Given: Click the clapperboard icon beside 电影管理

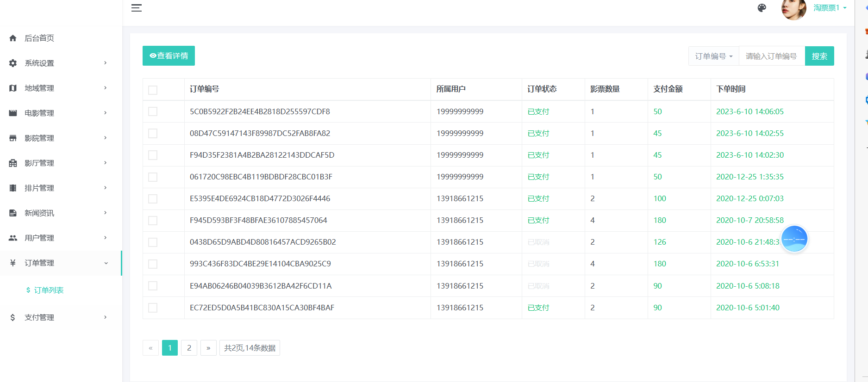Looking at the screenshot, I should pyautogui.click(x=13, y=113).
